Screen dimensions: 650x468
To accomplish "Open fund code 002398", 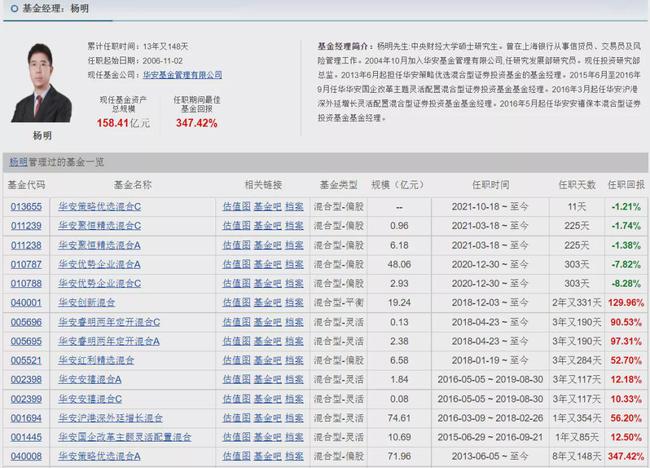I will [x=26, y=380].
